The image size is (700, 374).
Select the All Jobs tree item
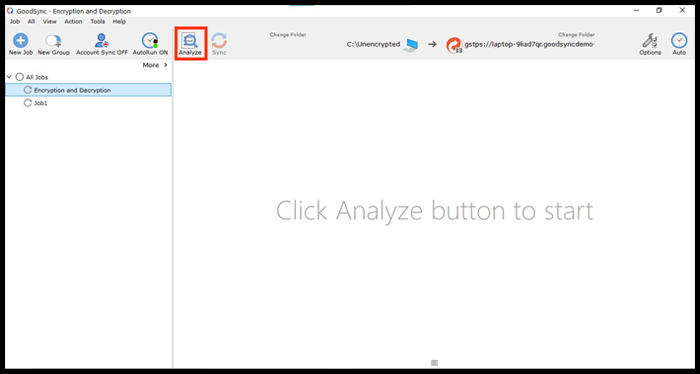37,77
